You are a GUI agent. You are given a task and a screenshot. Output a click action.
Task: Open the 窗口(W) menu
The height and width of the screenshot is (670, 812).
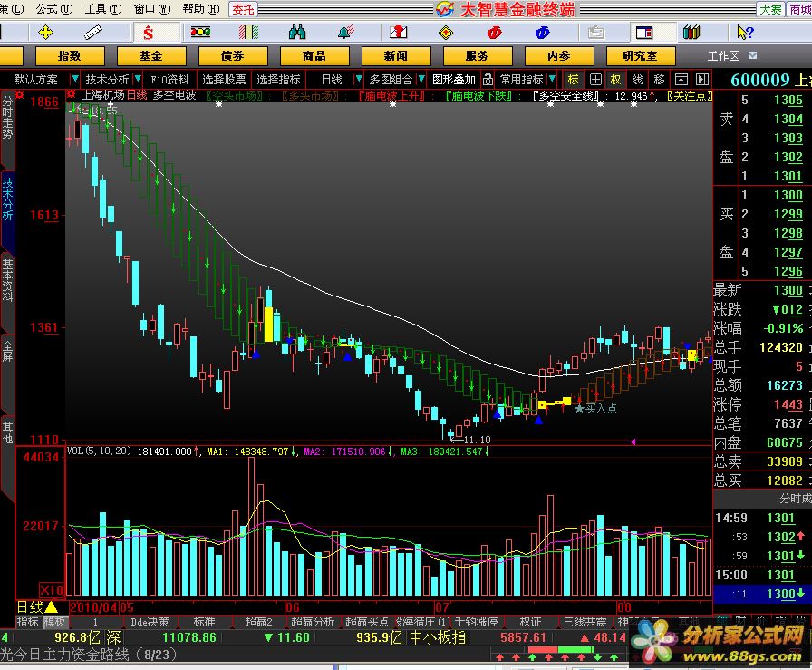point(152,9)
